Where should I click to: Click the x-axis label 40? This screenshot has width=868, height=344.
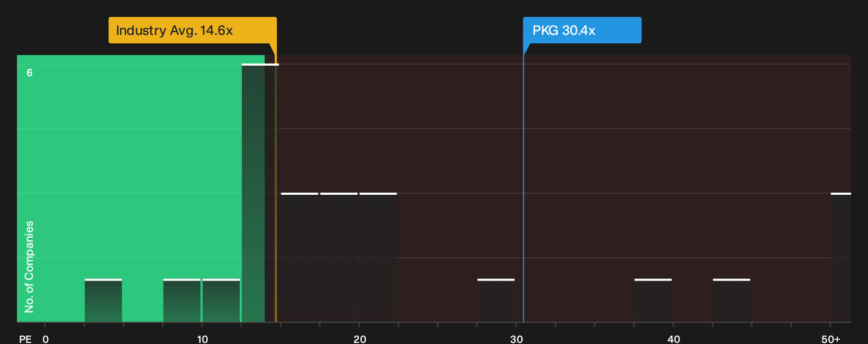[x=674, y=339]
